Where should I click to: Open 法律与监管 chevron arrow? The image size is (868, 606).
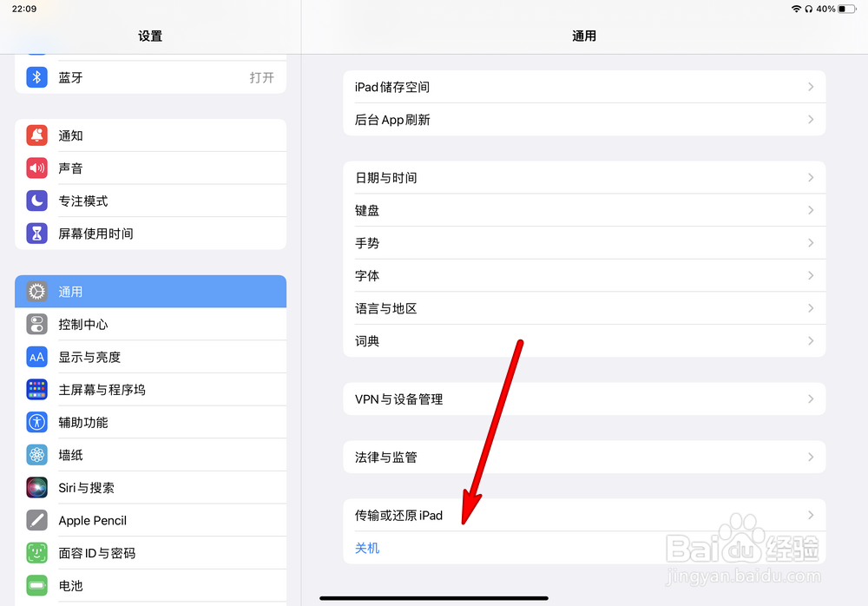(x=811, y=457)
